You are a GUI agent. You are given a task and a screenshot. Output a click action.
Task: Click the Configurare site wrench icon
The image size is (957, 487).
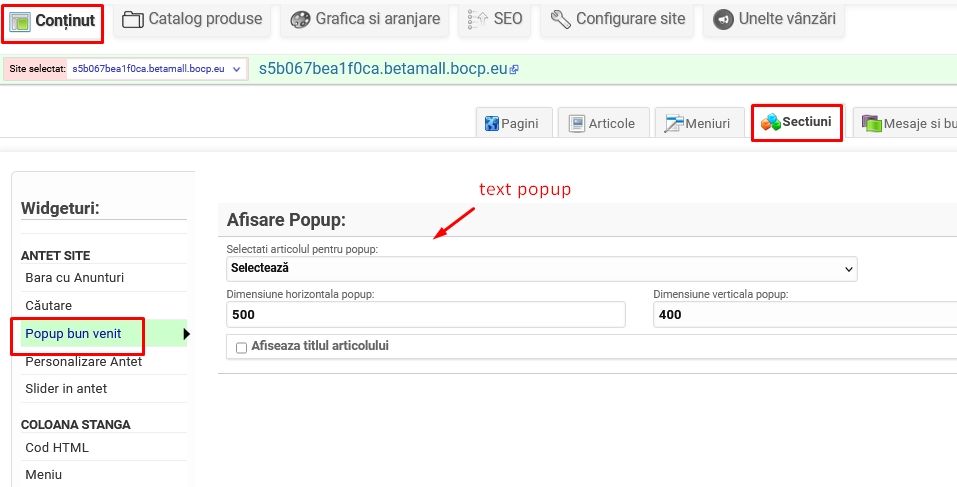(x=561, y=20)
